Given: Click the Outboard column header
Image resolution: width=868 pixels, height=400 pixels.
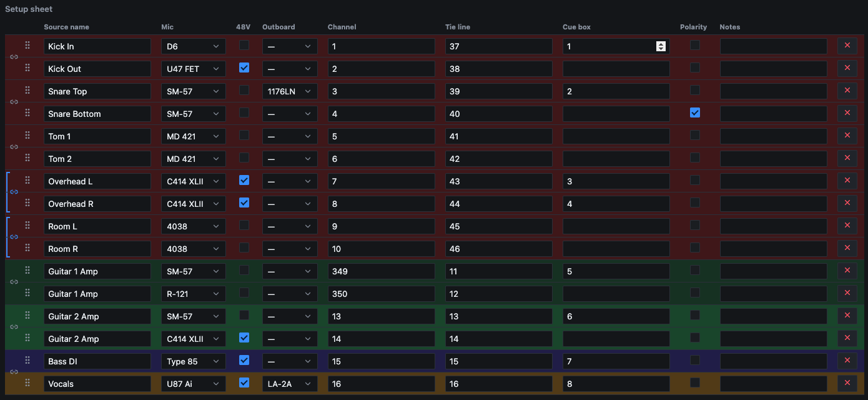Looking at the screenshot, I should [x=279, y=27].
